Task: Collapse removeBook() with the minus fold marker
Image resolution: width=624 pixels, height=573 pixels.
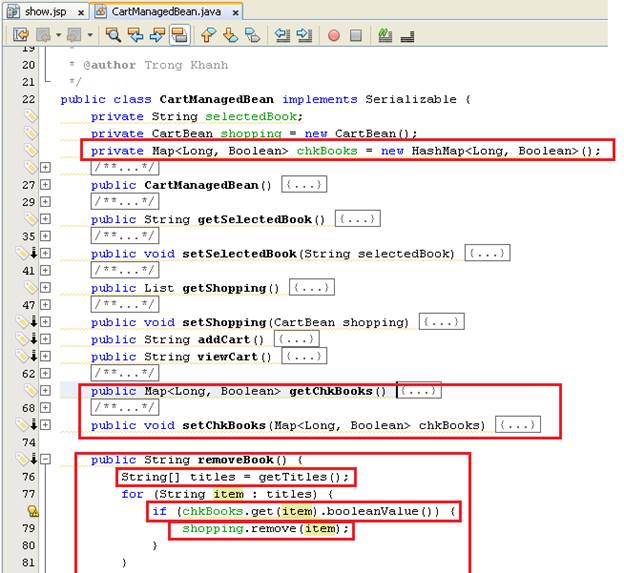Action: (45, 459)
